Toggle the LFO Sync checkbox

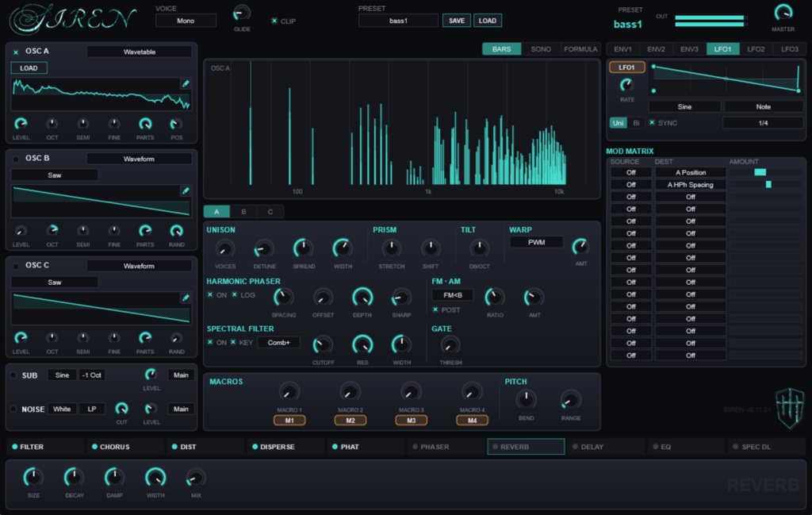[652, 123]
